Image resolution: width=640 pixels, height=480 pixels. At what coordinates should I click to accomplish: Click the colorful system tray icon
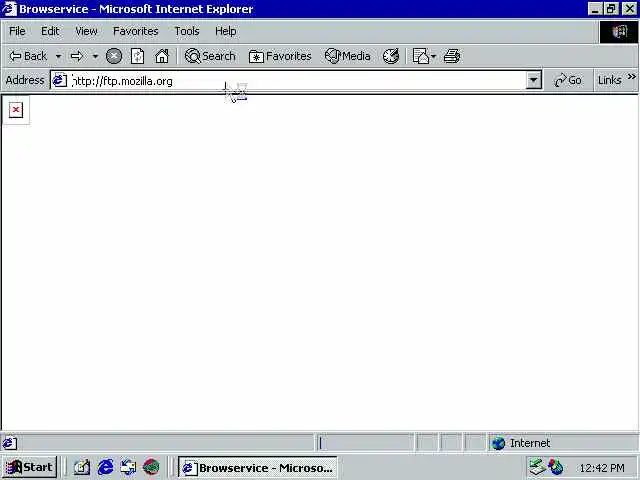[556, 467]
